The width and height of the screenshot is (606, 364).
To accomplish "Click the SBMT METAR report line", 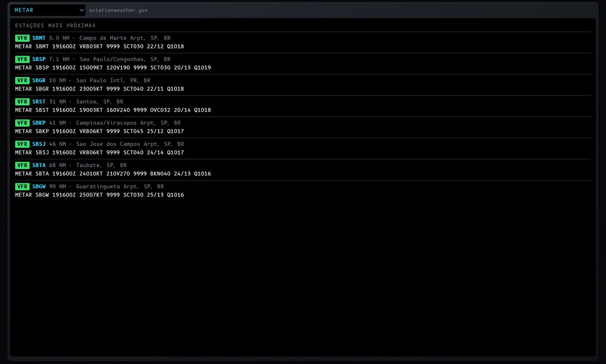I will tap(100, 46).
